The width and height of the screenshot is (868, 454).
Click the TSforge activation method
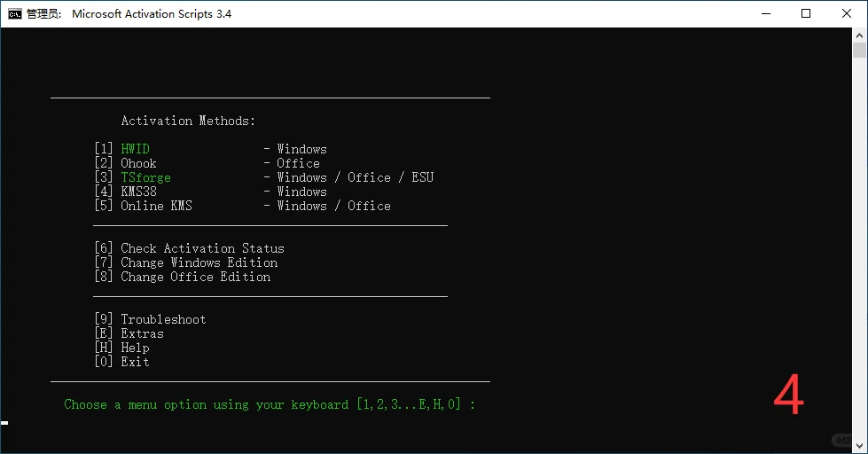coord(145,177)
